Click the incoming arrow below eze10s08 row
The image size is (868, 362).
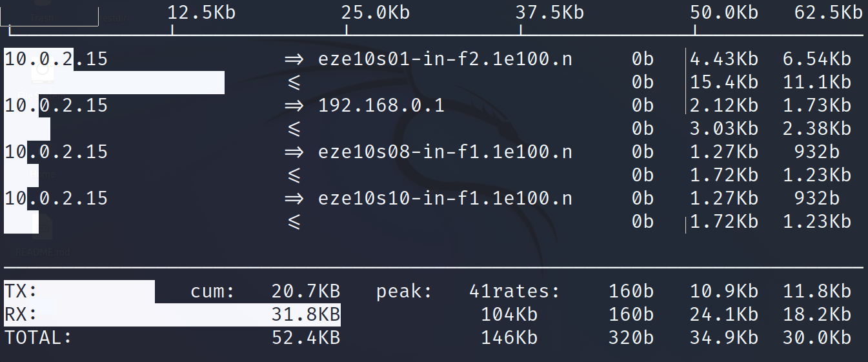294,176
